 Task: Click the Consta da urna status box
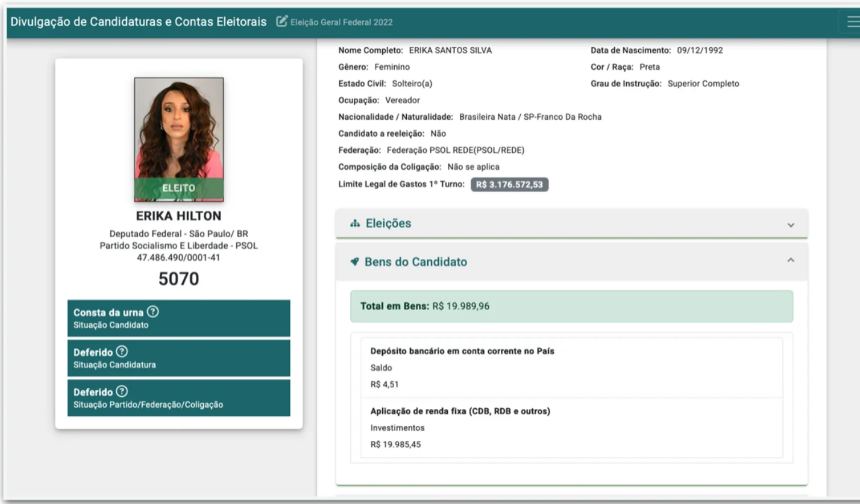pos(179,318)
